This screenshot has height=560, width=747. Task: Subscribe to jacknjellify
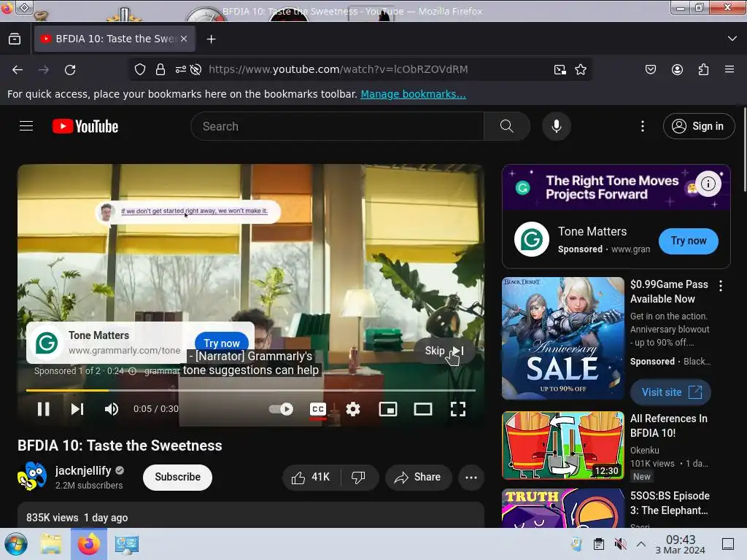tap(177, 477)
